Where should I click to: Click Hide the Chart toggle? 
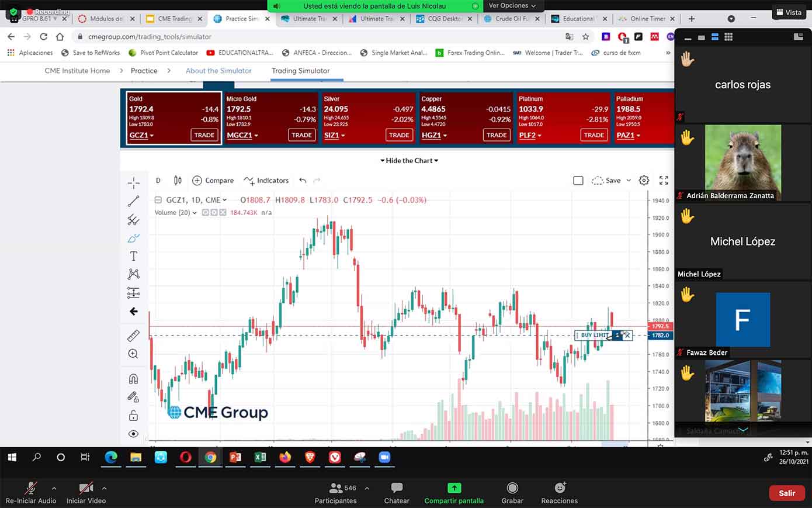tap(409, 161)
